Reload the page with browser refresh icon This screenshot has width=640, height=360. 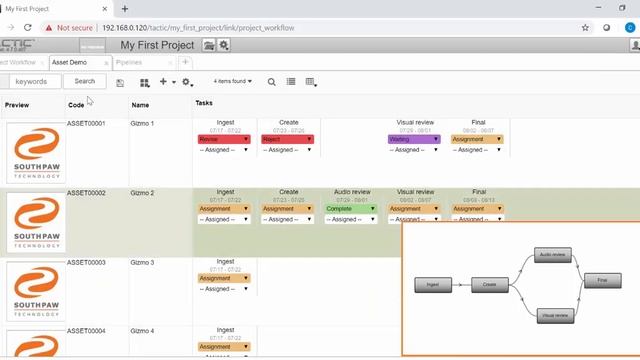click(27, 28)
